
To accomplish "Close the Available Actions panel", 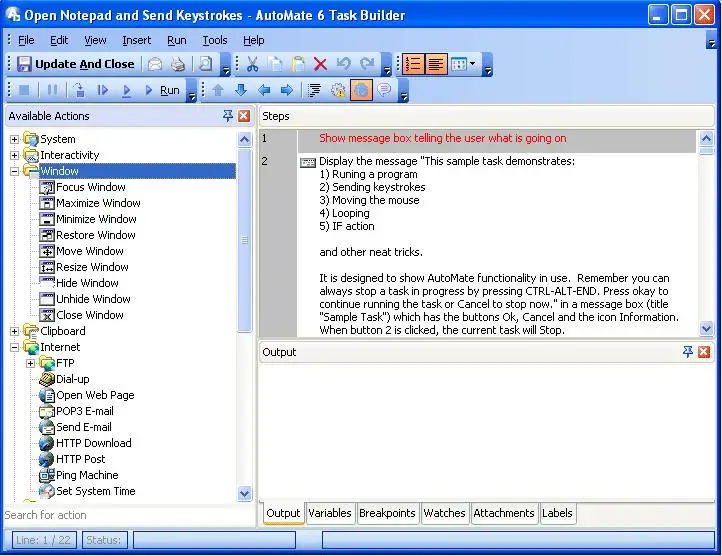I will pos(244,116).
